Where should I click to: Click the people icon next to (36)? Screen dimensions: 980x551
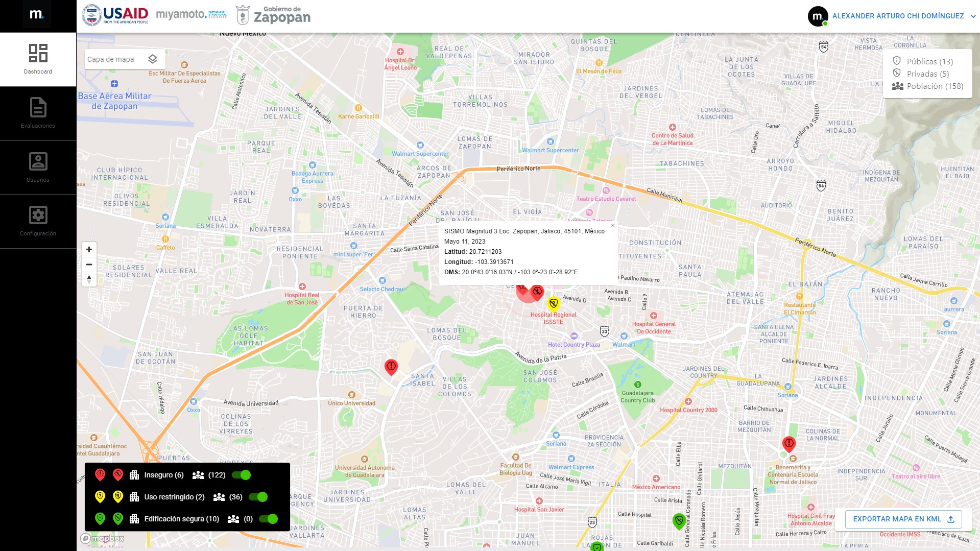point(219,497)
